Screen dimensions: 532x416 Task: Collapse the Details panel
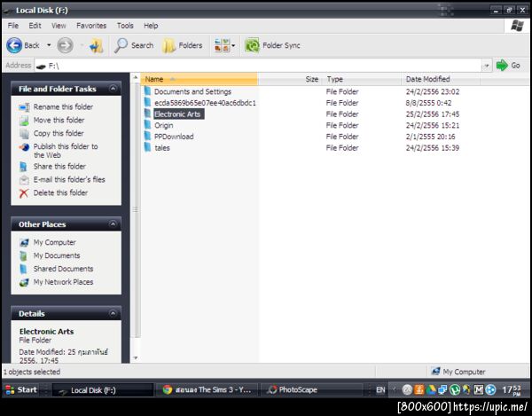(x=113, y=313)
